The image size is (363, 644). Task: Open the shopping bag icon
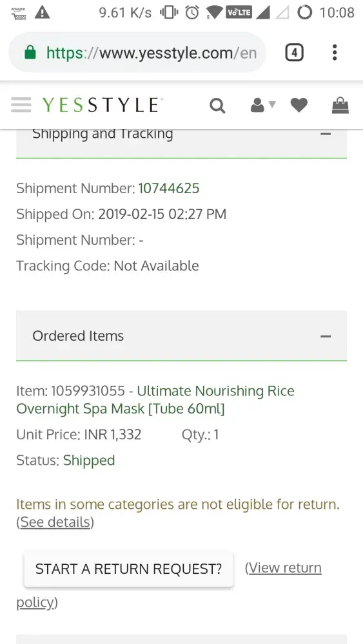click(340, 105)
